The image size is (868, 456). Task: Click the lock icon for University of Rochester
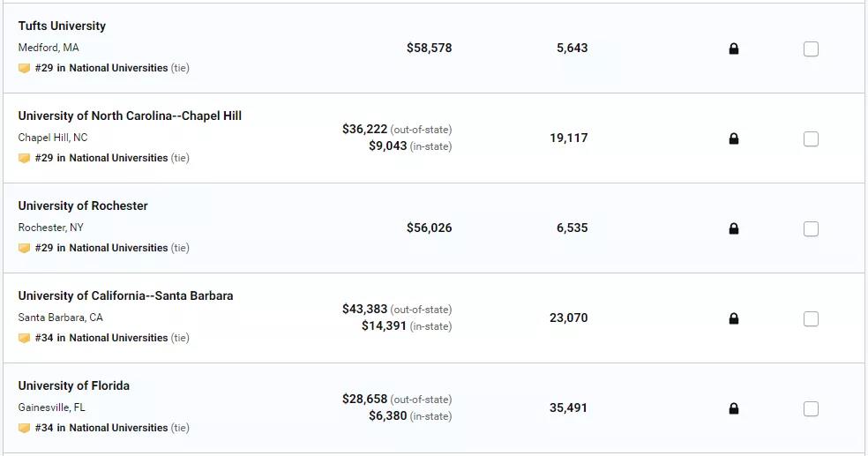[x=734, y=228]
